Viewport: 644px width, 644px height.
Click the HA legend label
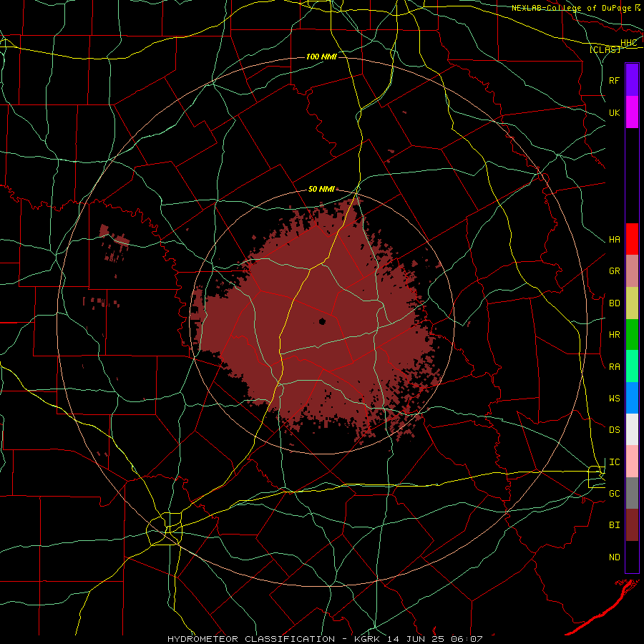614,240
